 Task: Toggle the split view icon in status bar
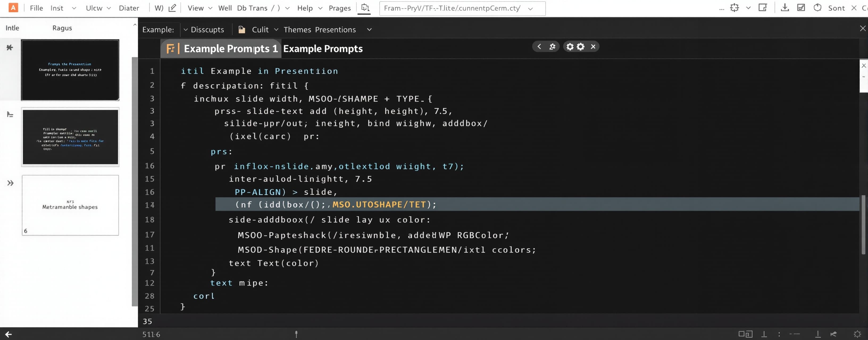(745, 334)
